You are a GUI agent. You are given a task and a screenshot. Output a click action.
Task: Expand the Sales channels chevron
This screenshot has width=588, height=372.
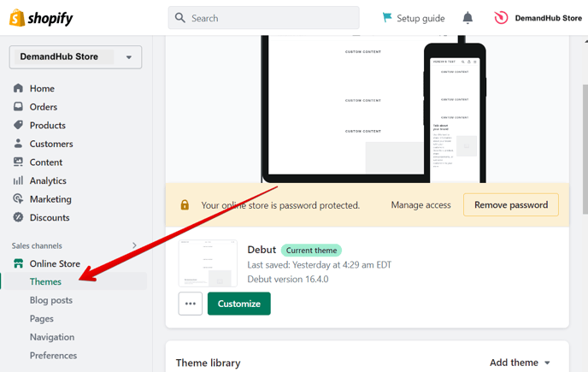pos(134,245)
